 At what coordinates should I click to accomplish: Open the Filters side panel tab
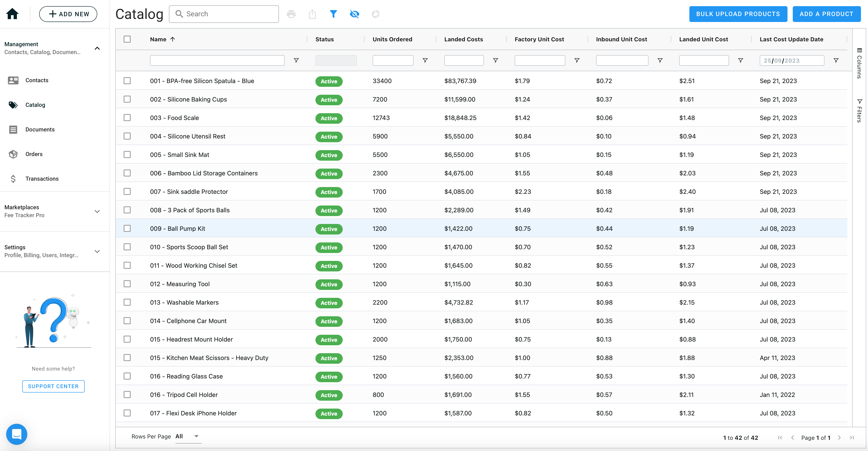coord(859,110)
